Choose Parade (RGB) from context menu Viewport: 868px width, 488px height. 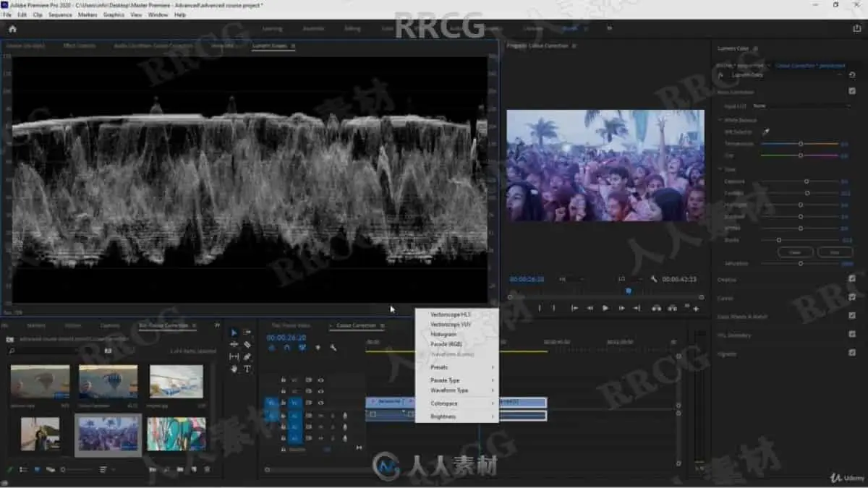[x=457, y=344]
